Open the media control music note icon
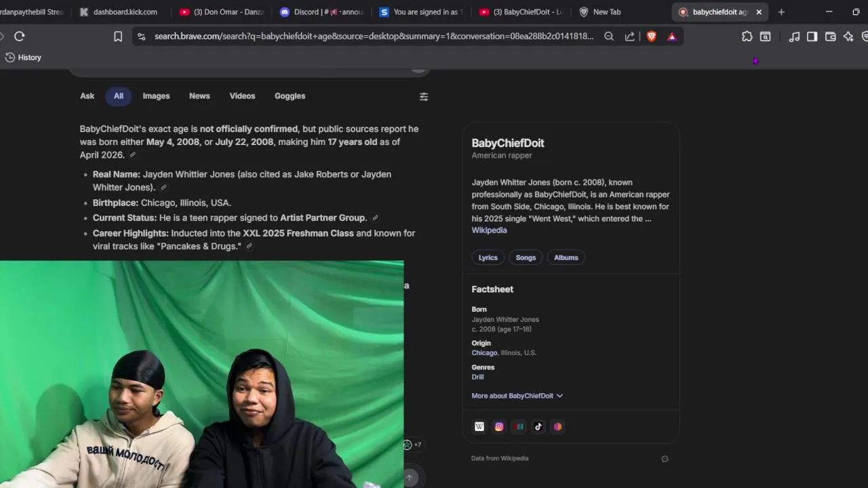Viewport: 868px width, 488px height. point(794,37)
